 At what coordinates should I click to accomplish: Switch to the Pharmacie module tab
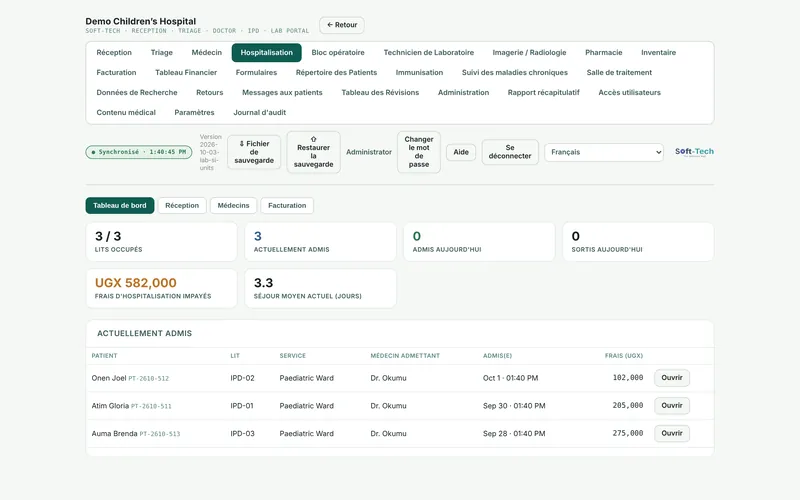point(604,53)
